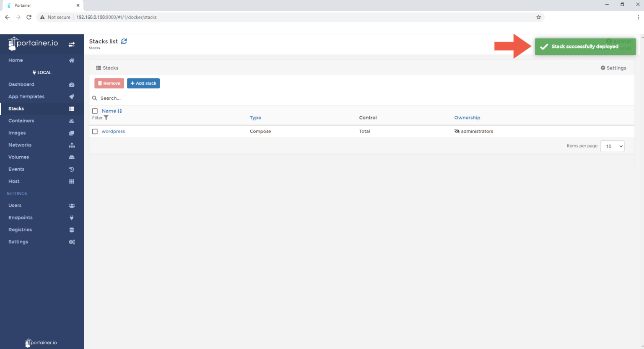The image size is (644, 349).
Task: Click the portainer.io logo at sidebar bottom
Action: pos(41,343)
